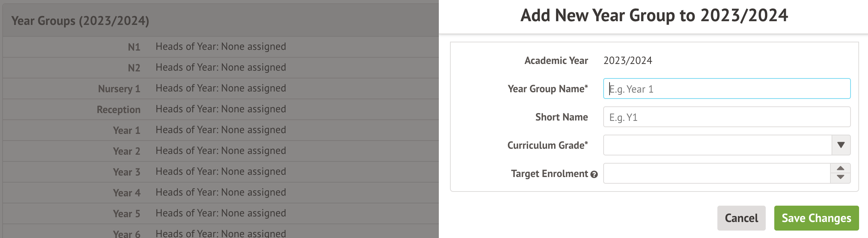Click the Year 4 group row
This screenshot has height=238, width=868.
[220, 193]
